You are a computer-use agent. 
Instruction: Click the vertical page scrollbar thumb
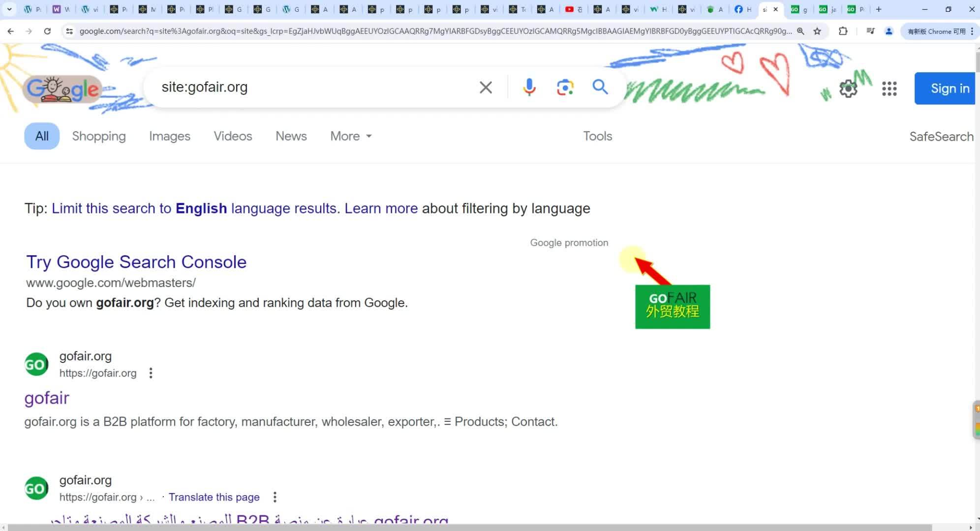click(977, 62)
